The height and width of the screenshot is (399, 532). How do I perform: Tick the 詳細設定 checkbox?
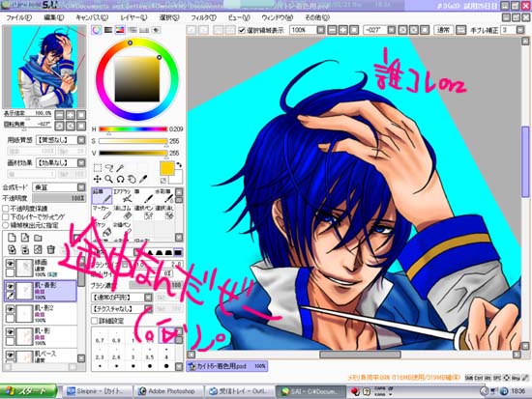(x=95, y=321)
